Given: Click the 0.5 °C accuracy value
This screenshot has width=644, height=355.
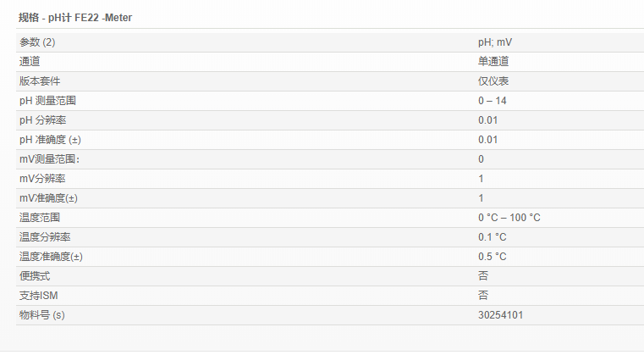Looking at the screenshot, I should coord(493,257).
